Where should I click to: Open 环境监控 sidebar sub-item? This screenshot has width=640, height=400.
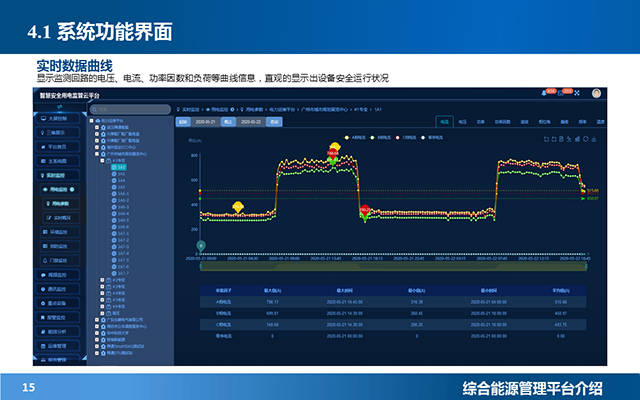point(60,232)
